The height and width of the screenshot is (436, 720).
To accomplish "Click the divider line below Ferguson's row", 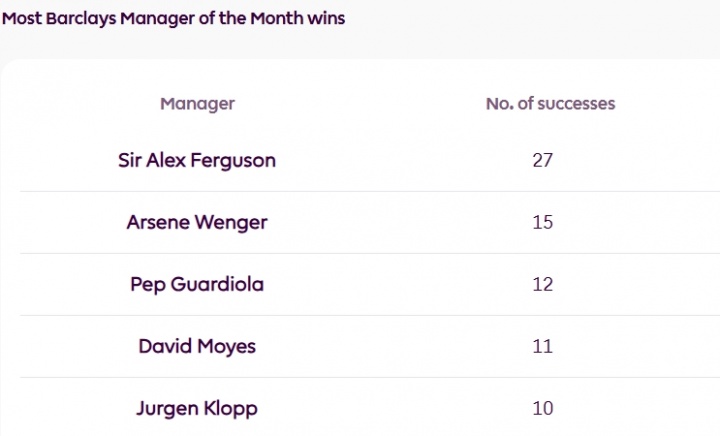I will [360, 191].
